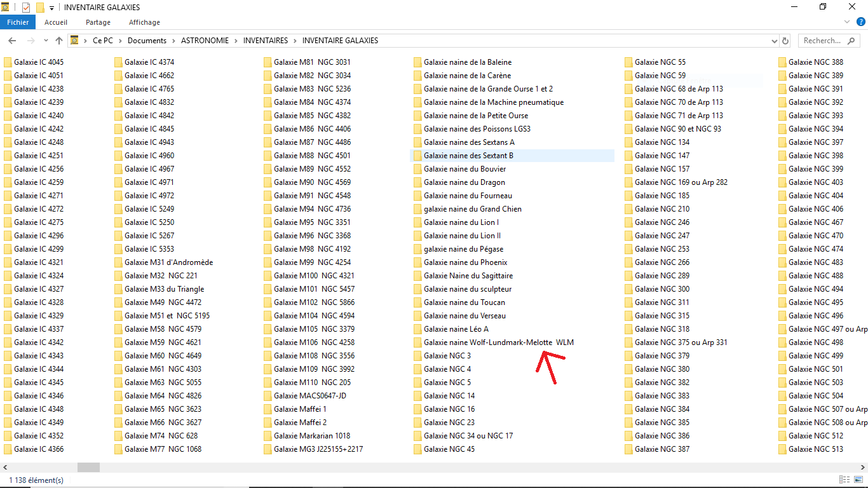
Task: Click the folder icon of Galaxie IC 4045
Action: pyautogui.click(x=8, y=62)
